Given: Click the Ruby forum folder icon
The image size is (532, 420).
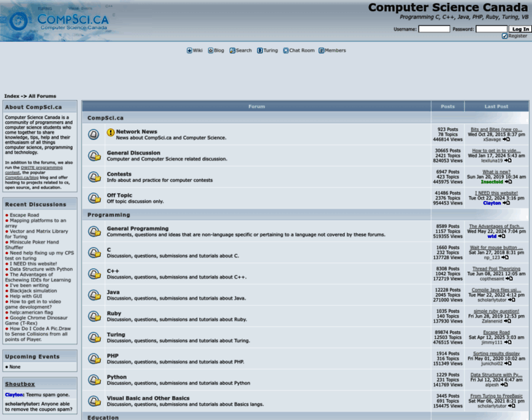Looking at the screenshot, I should pyautogui.click(x=94, y=316).
